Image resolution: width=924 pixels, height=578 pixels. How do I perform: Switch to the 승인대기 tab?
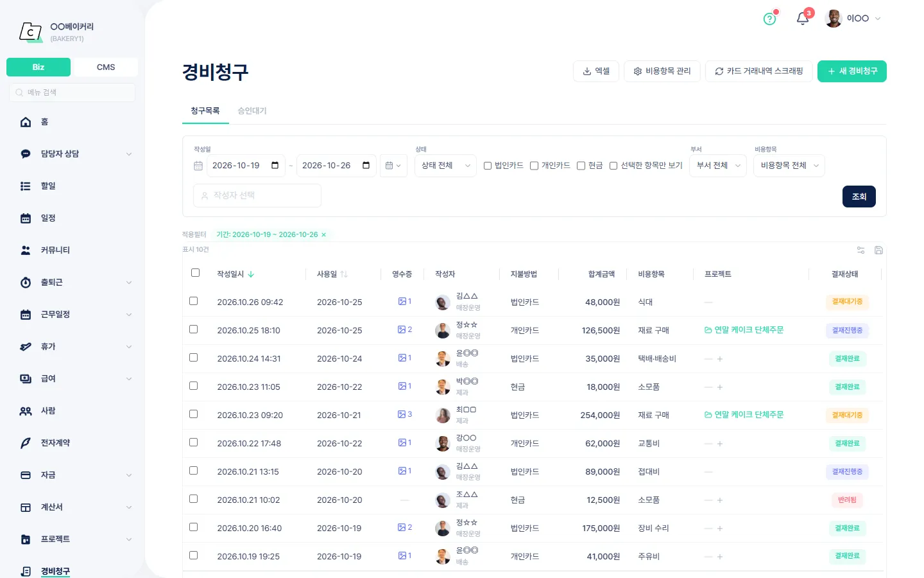coord(252,111)
